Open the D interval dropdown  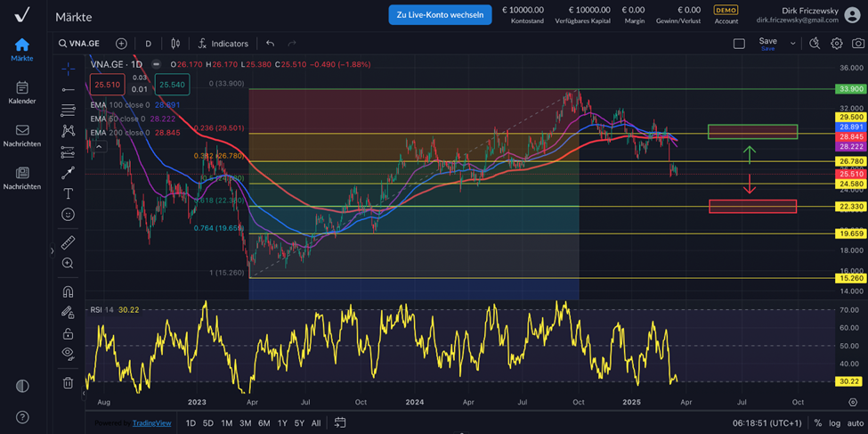tap(148, 44)
